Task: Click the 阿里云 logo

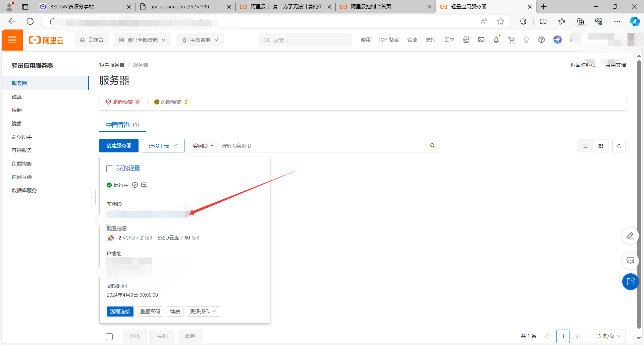Action: [x=46, y=40]
